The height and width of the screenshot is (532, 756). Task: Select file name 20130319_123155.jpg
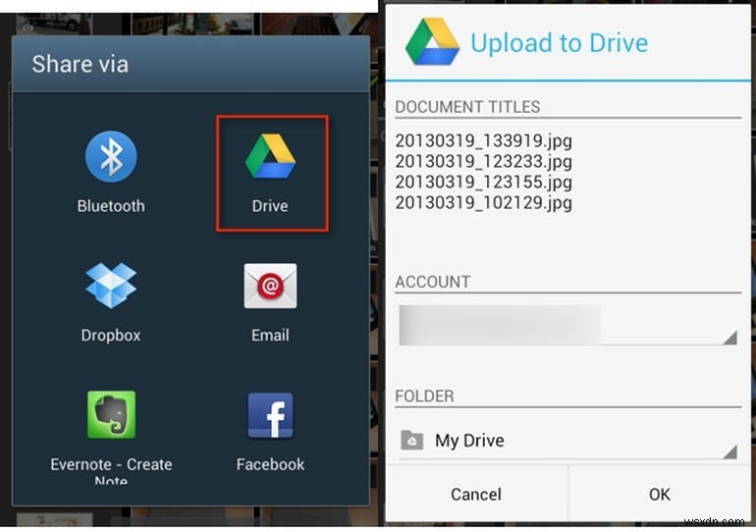484,183
